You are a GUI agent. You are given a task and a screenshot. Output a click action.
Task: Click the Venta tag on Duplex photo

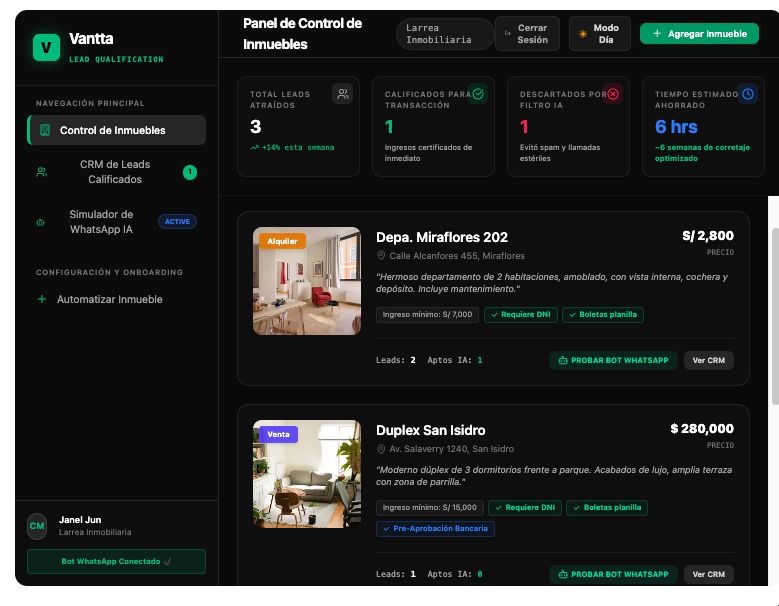point(278,435)
